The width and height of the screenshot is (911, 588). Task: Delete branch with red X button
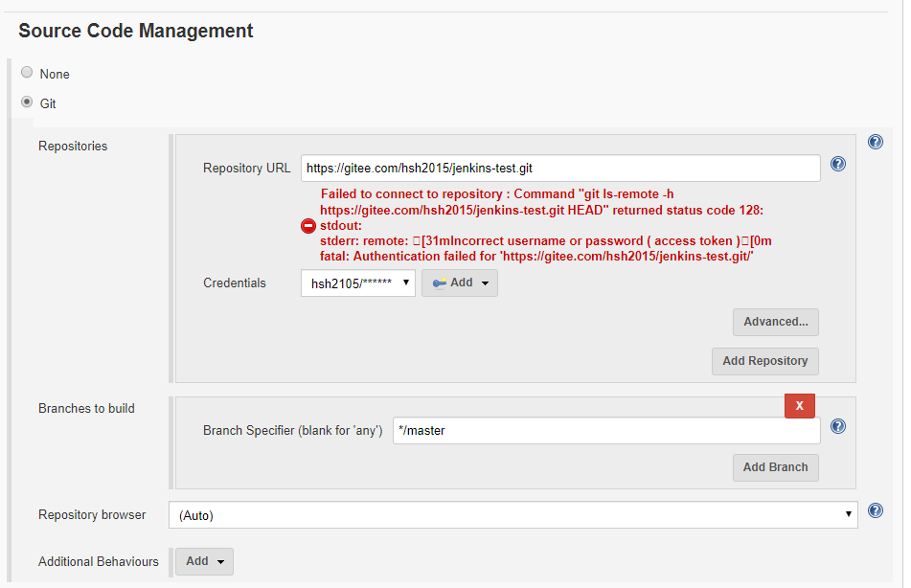pyautogui.click(x=800, y=405)
